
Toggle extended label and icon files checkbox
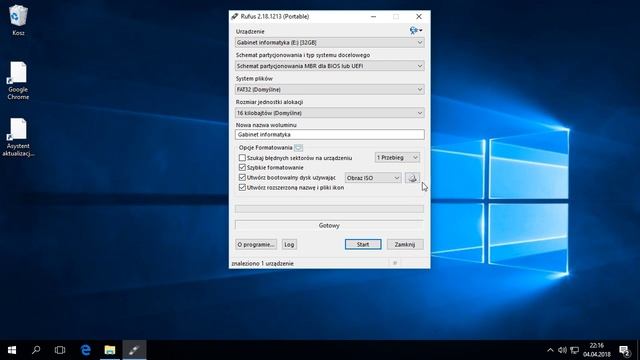242,187
